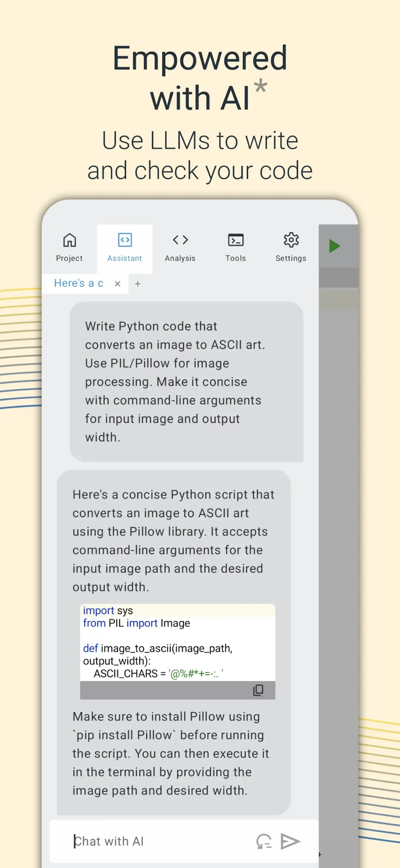
Task: Send the message with paper plane icon
Action: tap(290, 841)
